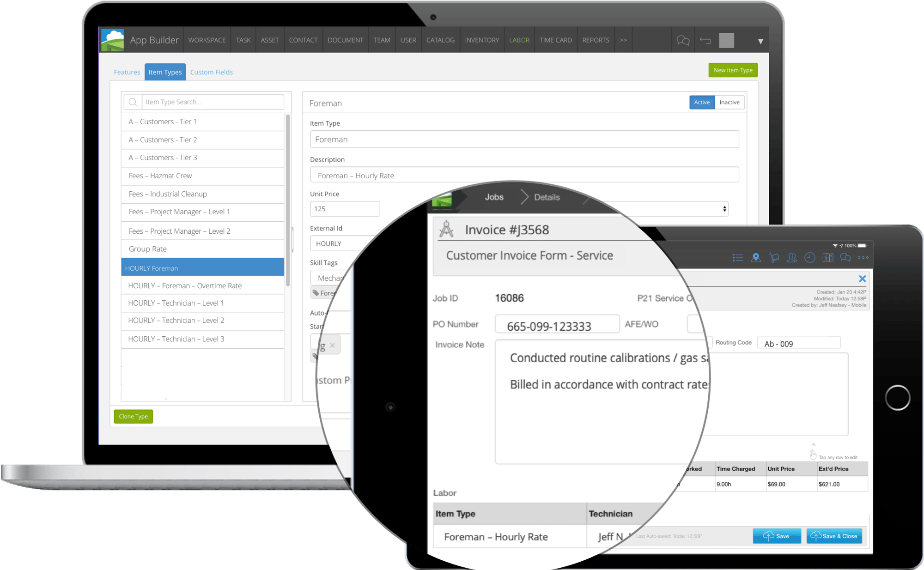Open chat bubbles icon on the tablet toolbar
Viewport: 924px width, 570px height.
point(846,258)
